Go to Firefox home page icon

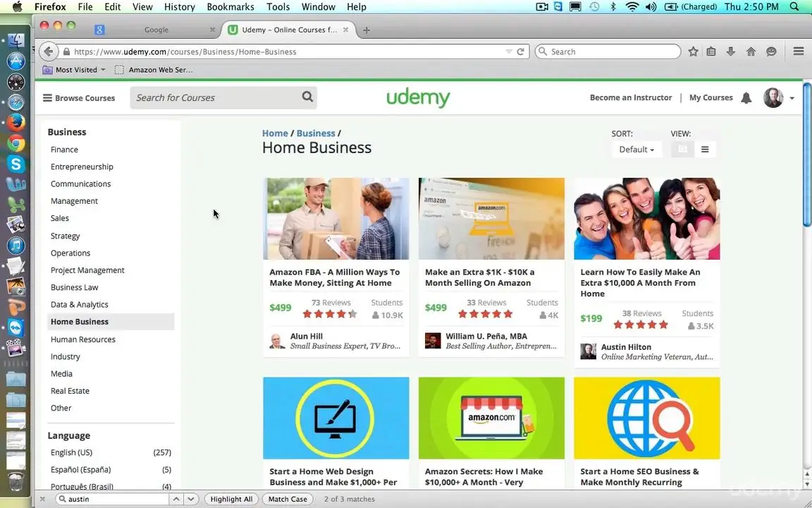pyautogui.click(x=751, y=52)
